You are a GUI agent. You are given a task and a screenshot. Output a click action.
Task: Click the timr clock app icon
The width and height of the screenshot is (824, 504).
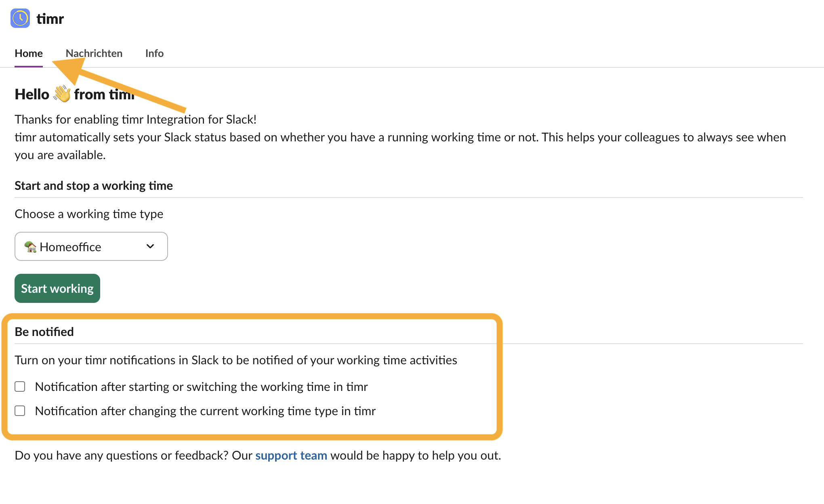click(x=20, y=19)
